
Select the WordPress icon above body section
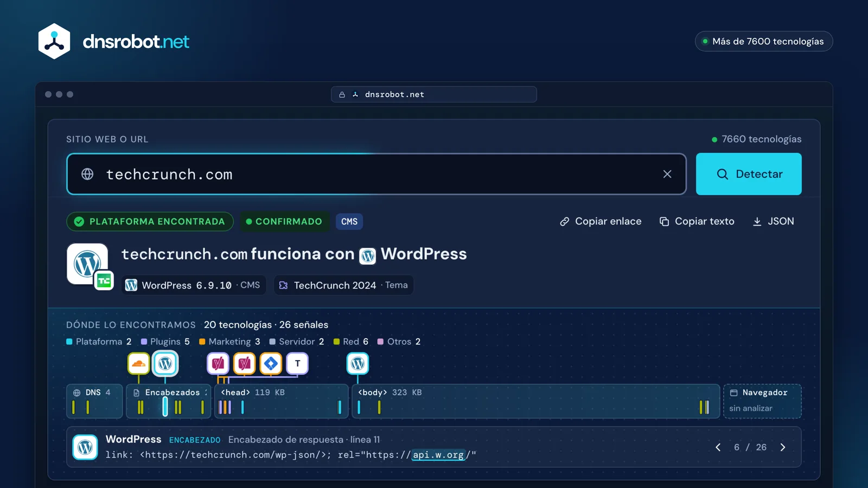point(358,363)
